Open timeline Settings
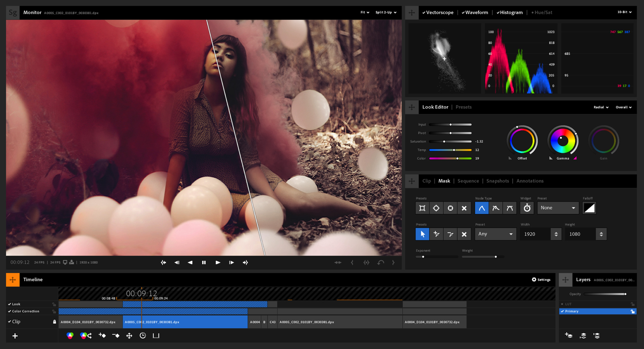Viewport: 644px width, 349px height. (x=541, y=280)
